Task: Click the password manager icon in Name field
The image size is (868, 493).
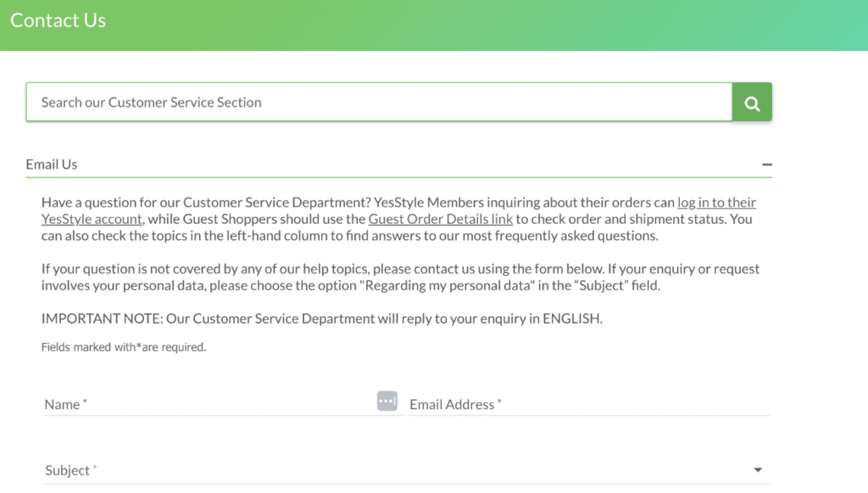Action: [387, 401]
